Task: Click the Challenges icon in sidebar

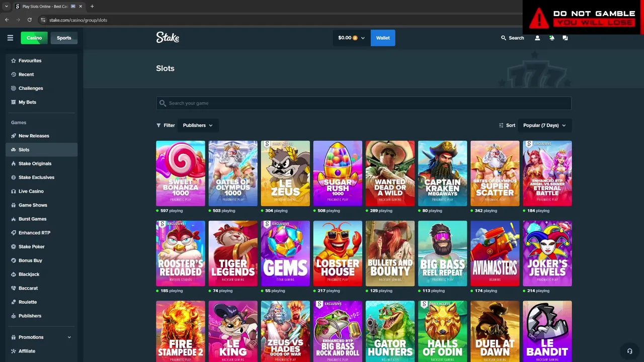Action: click(x=14, y=88)
